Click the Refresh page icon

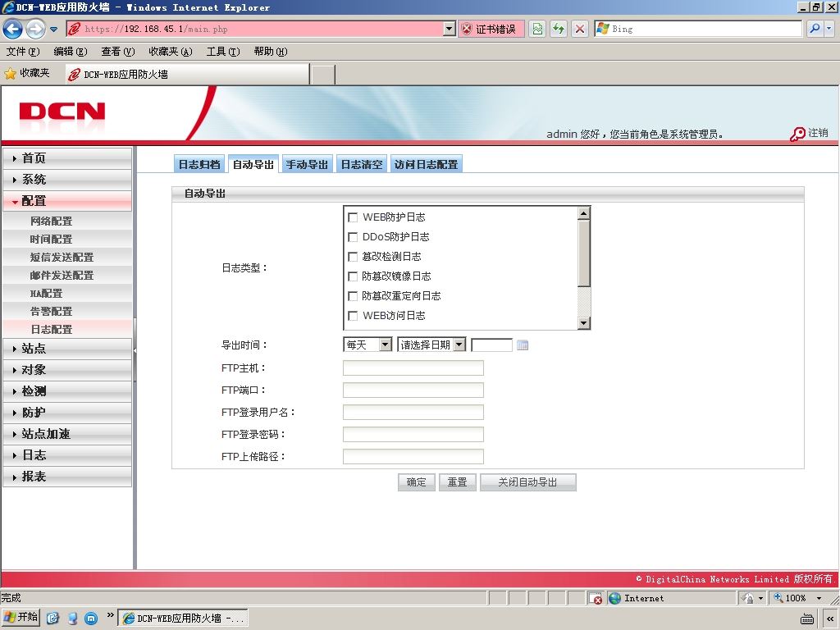pyautogui.click(x=558, y=29)
